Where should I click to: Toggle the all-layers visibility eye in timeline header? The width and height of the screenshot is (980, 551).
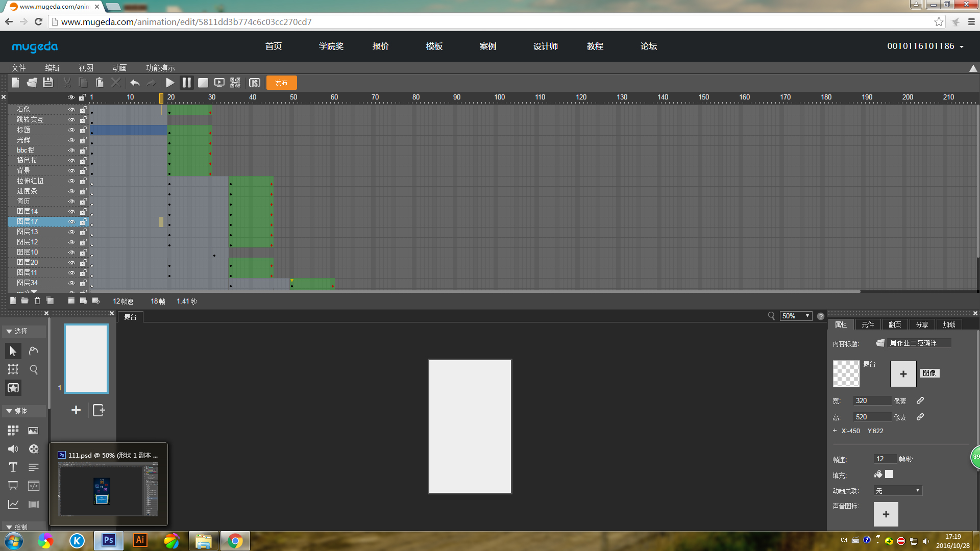pyautogui.click(x=71, y=97)
